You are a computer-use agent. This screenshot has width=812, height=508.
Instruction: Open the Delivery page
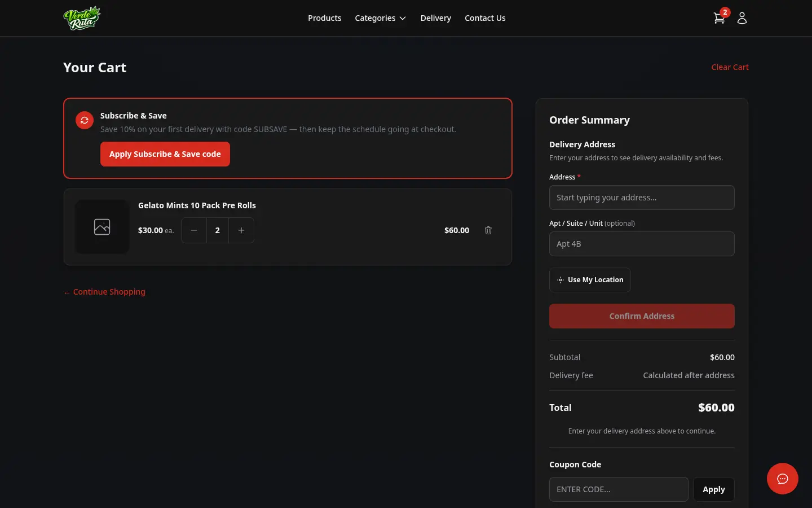pyautogui.click(x=436, y=18)
